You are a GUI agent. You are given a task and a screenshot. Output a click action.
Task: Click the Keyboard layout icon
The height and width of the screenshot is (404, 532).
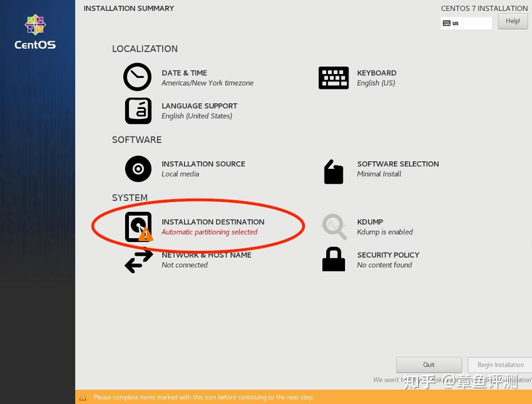coord(334,77)
